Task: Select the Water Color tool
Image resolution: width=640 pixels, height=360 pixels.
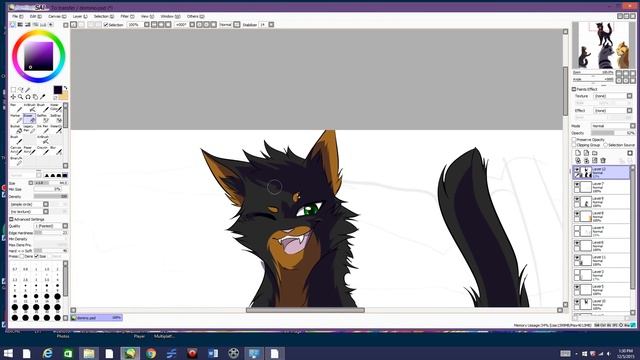Action: [x=56, y=108]
